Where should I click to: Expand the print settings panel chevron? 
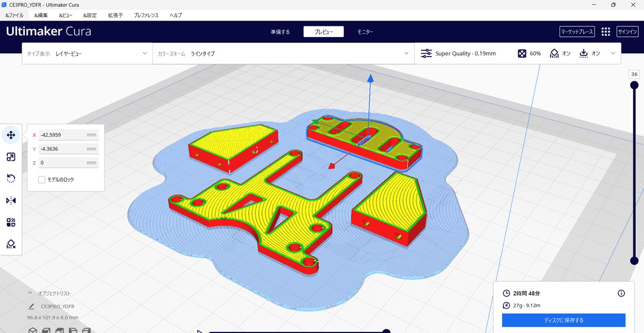pyautogui.click(x=613, y=53)
